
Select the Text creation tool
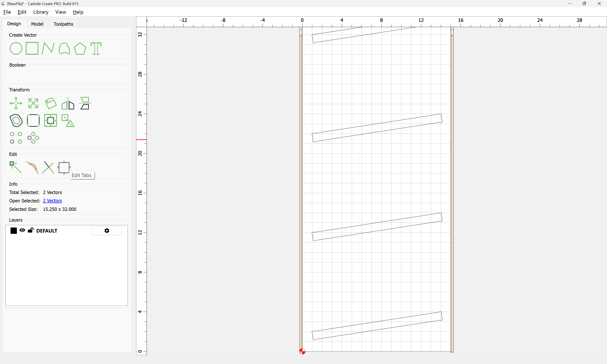pyautogui.click(x=96, y=48)
